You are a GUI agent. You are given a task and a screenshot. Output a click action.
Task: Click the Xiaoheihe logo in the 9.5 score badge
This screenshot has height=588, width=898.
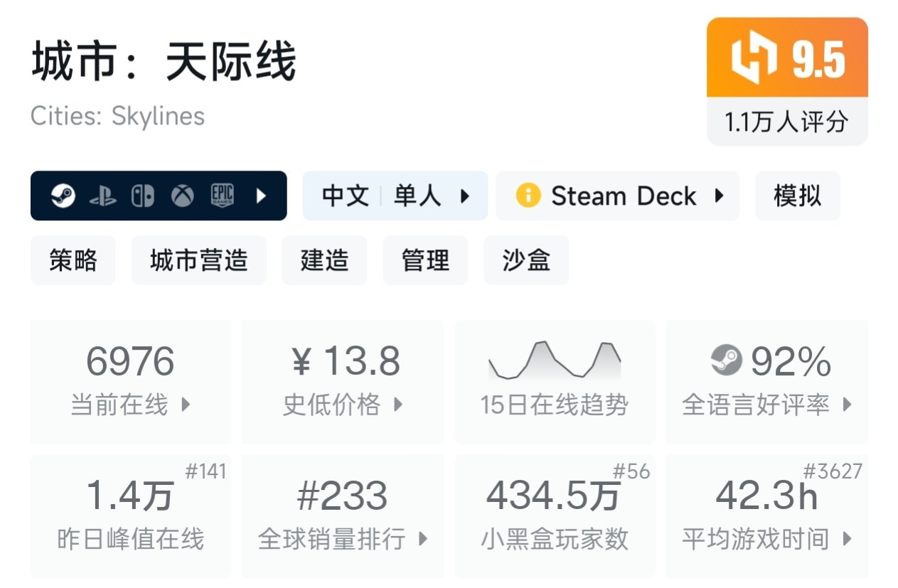(754, 60)
